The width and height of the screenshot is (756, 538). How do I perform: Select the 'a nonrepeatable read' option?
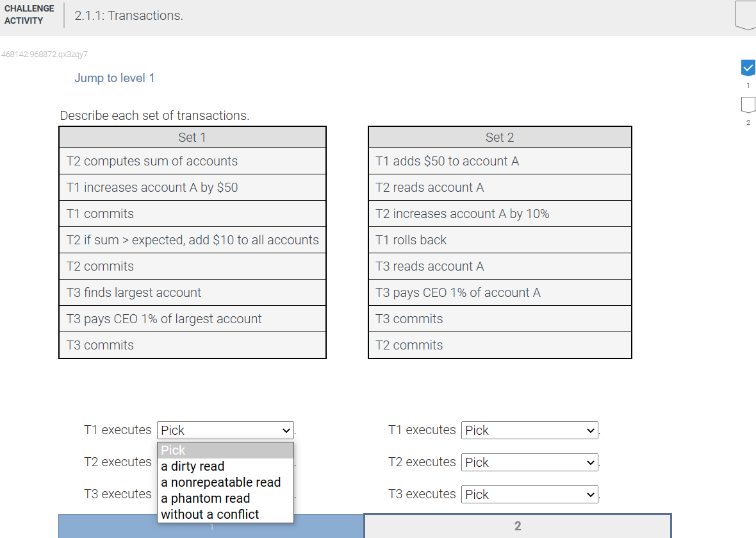(x=220, y=482)
